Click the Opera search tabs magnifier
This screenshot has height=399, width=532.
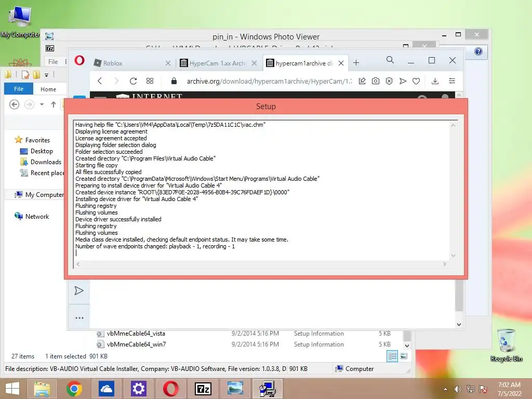click(x=390, y=60)
